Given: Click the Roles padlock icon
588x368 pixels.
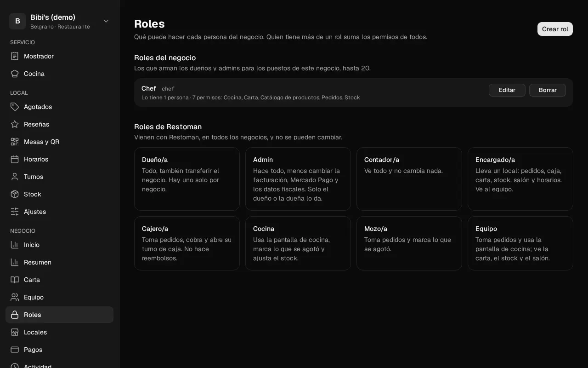Looking at the screenshot, I should click(15, 315).
